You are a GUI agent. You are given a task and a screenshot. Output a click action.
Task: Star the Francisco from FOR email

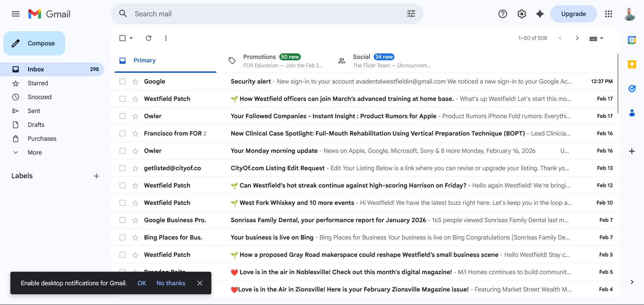coord(135,133)
